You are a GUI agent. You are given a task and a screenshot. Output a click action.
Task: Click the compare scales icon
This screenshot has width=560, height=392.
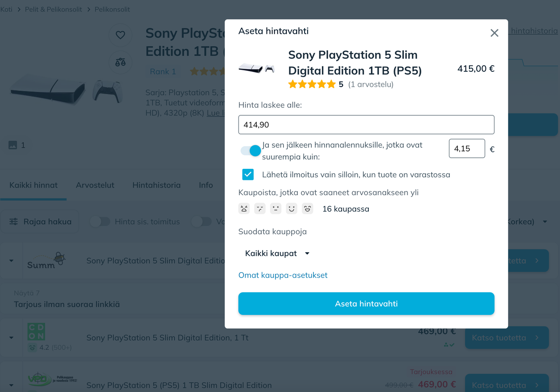click(x=120, y=62)
